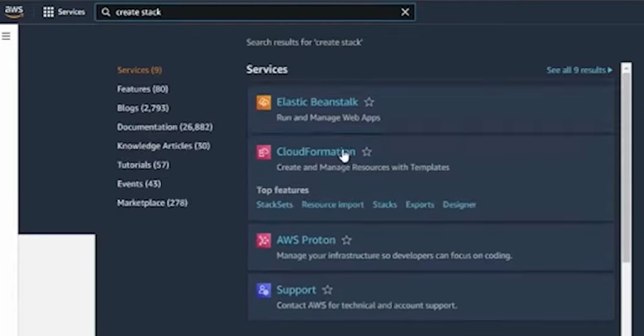The width and height of the screenshot is (644, 336).
Task: Click the Proton infrastructure description text
Action: (395, 256)
